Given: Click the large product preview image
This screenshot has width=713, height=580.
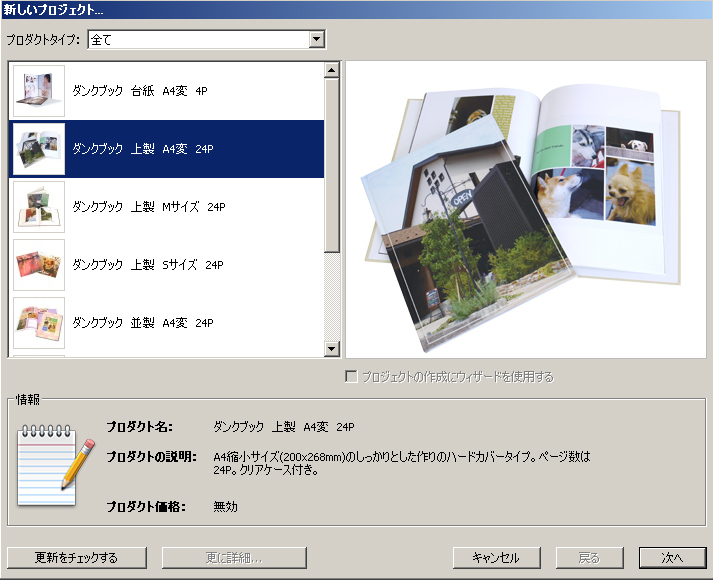Looking at the screenshot, I should [x=526, y=210].
